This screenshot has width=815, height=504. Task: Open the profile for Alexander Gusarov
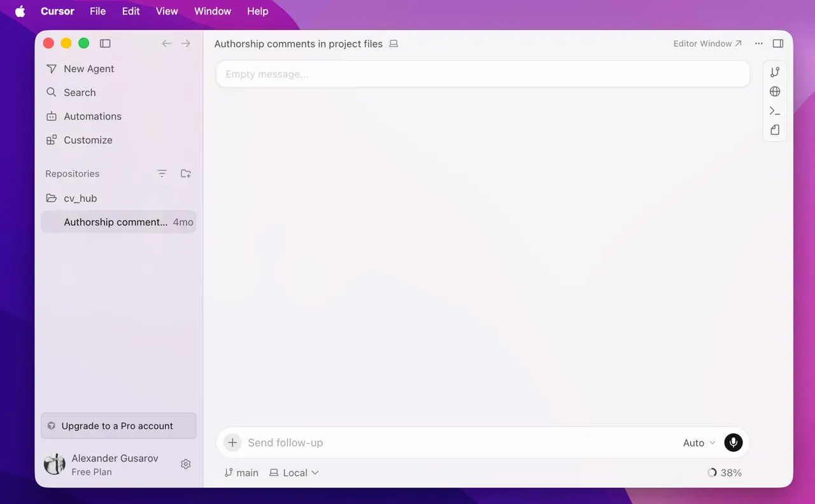point(102,465)
